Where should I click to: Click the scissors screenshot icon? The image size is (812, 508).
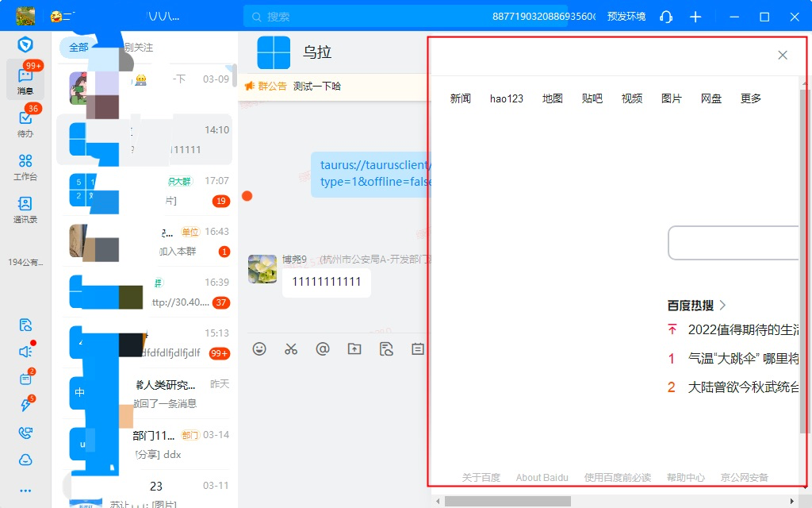[x=291, y=348]
